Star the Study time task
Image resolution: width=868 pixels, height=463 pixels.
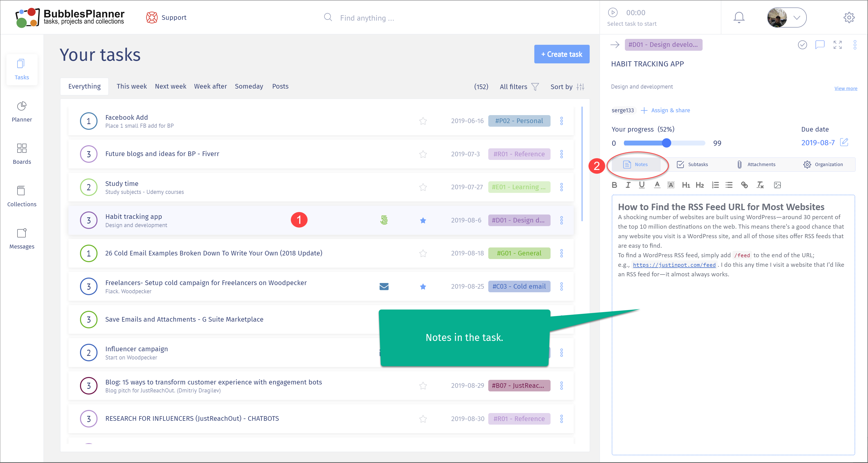[x=423, y=187]
